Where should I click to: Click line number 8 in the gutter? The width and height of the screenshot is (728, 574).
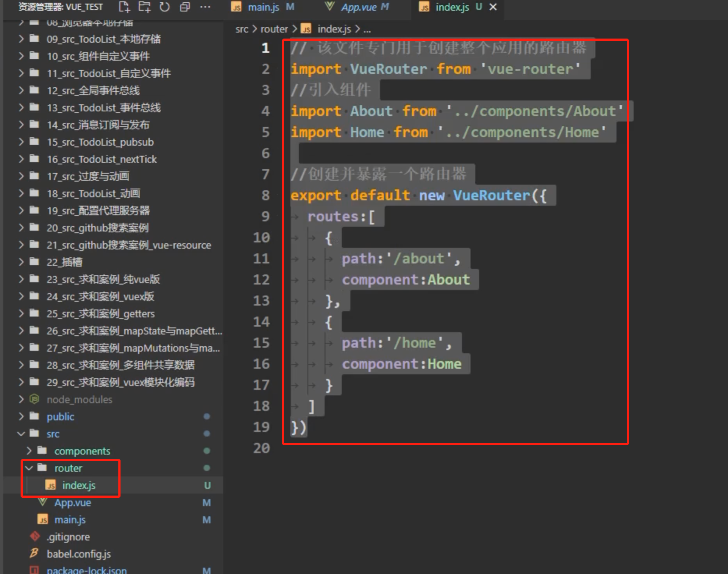(x=266, y=195)
